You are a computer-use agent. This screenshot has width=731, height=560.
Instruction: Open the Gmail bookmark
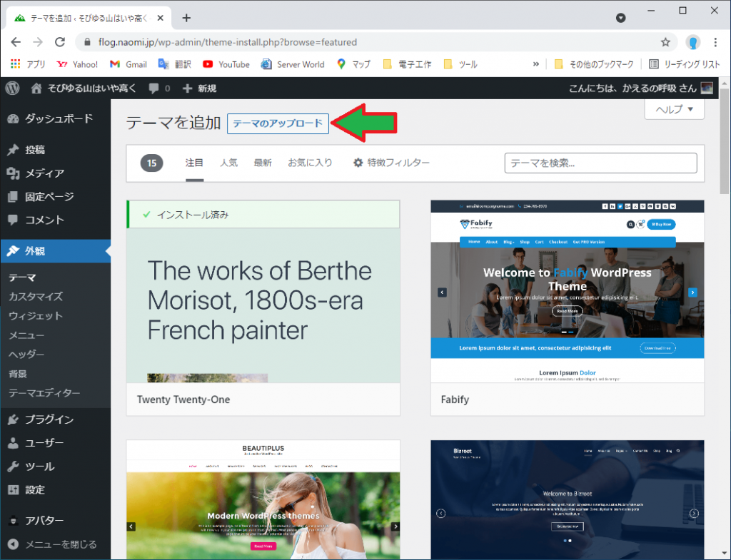128,64
